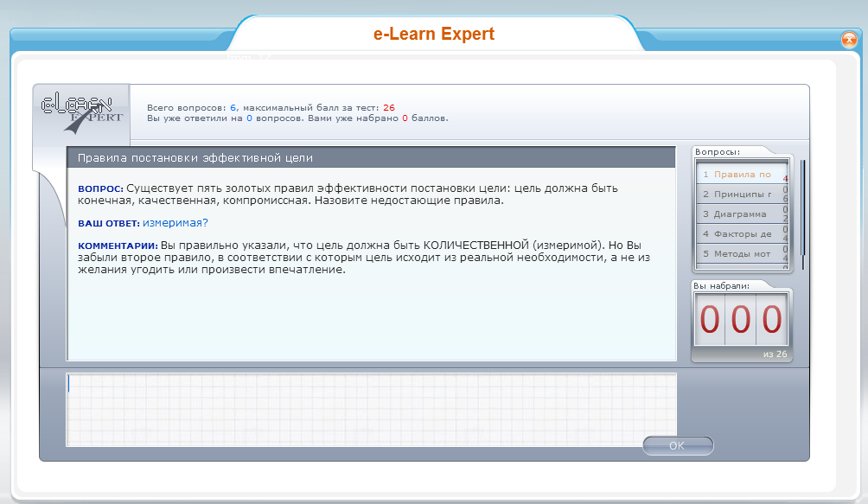Click the 'Правила постановки эффективной цели' header
The image size is (868, 504).
[195, 158]
